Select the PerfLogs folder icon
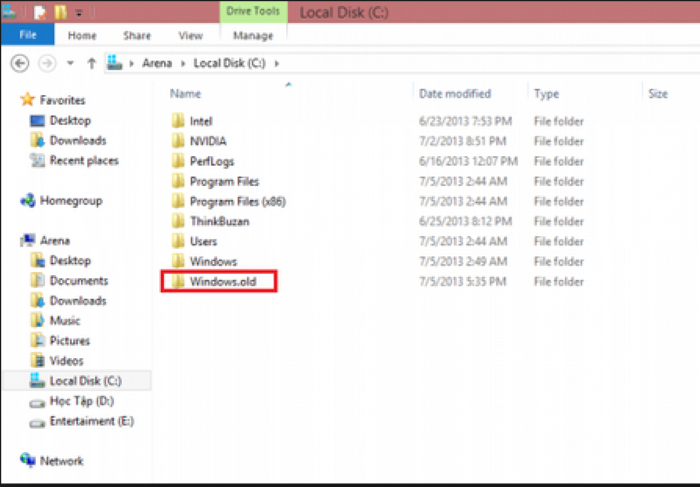This screenshot has width=700, height=487. (x=178, y=161)
